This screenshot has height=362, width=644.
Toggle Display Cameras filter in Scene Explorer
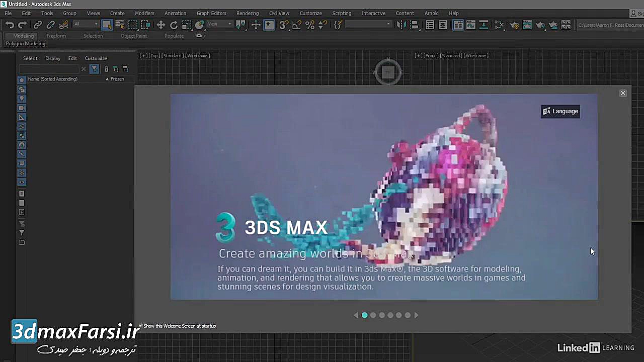(x=22, y=108)
